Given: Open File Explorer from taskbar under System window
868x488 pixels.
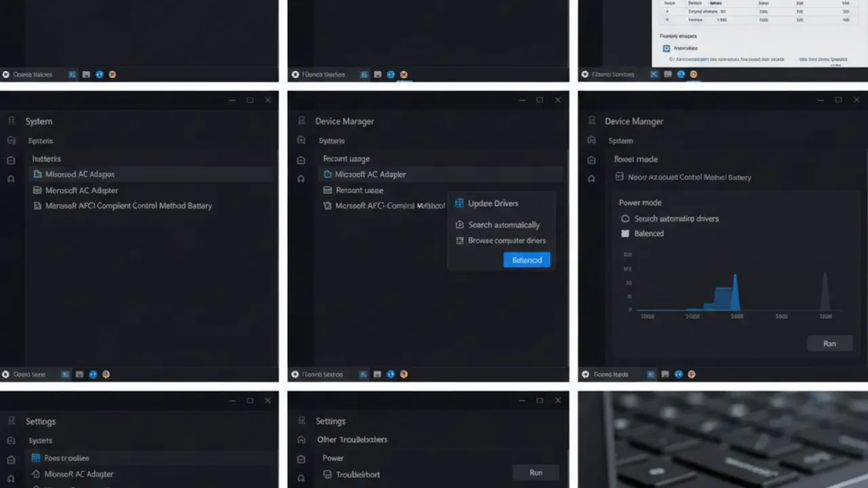Looking at the screenshot, I should pos(79,374).
